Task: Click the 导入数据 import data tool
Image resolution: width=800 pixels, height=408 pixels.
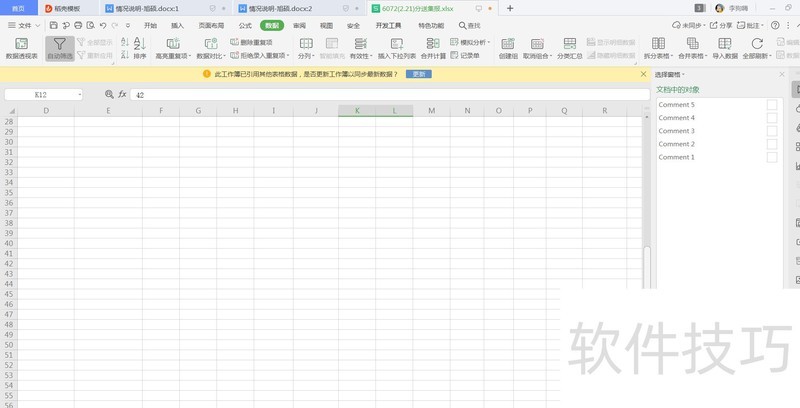Action: point(725,49)
